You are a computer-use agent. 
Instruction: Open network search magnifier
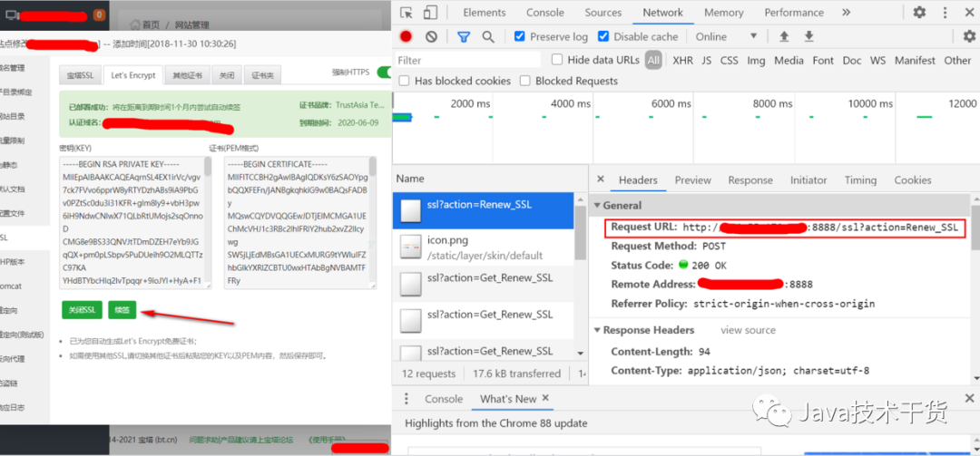coord(488,37)
